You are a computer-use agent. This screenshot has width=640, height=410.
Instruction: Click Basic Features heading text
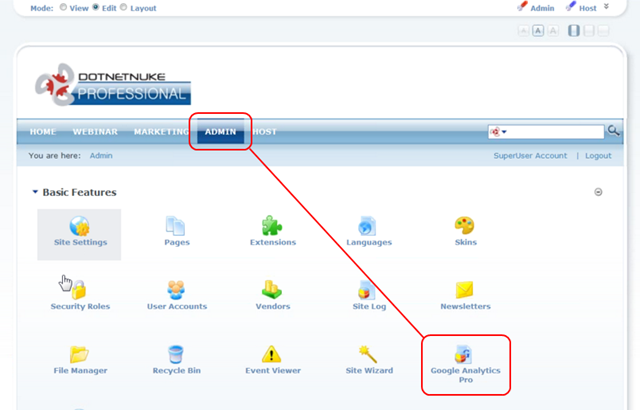pos(80,192)
